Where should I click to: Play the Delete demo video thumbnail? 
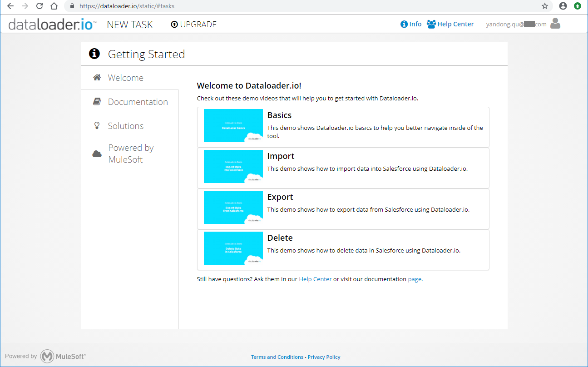click(x=233, y=248)
